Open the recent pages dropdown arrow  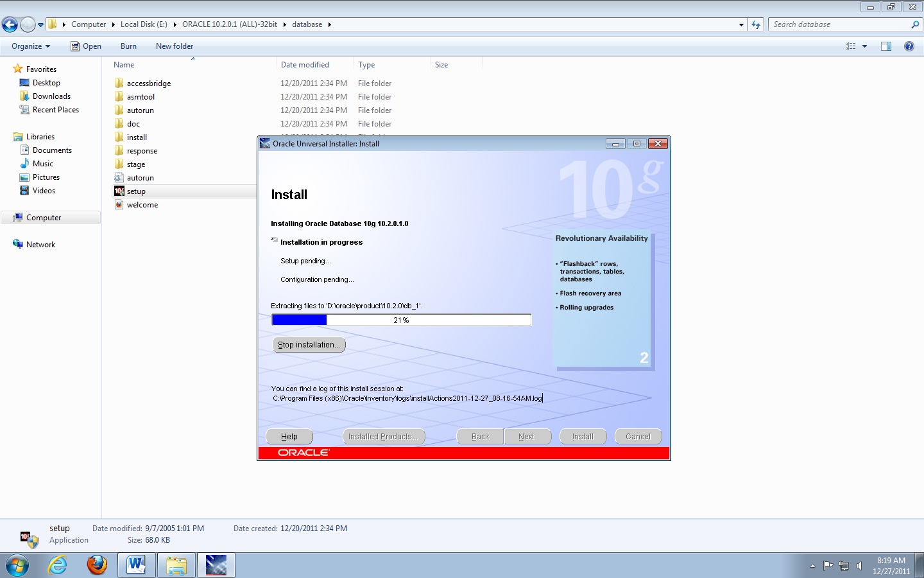(40, 25)
